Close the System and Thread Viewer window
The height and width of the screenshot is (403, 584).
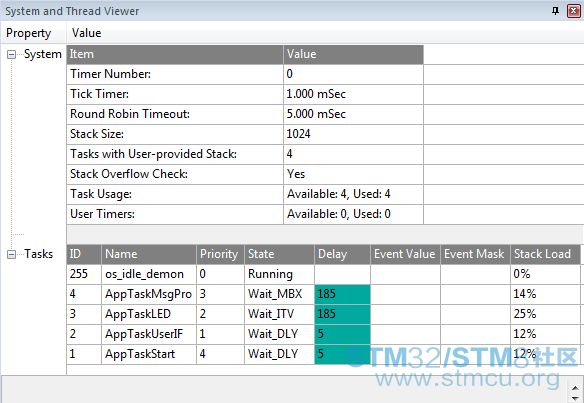point(574,11)
